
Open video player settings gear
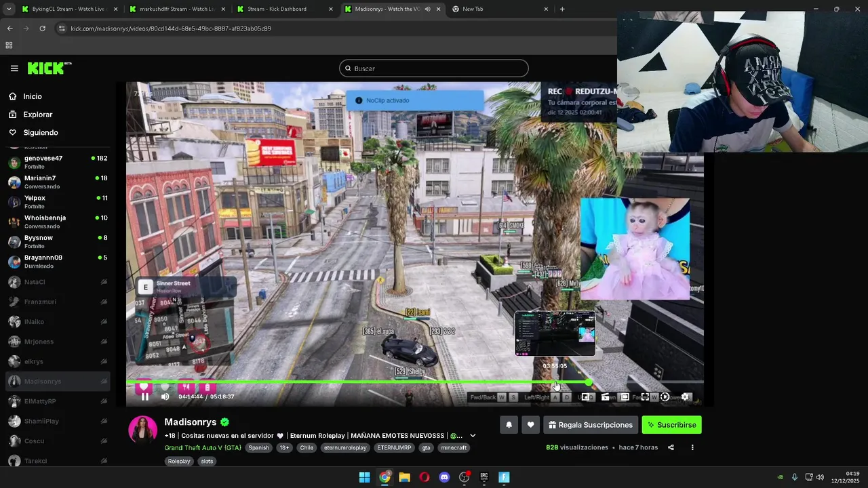(685, 397)
